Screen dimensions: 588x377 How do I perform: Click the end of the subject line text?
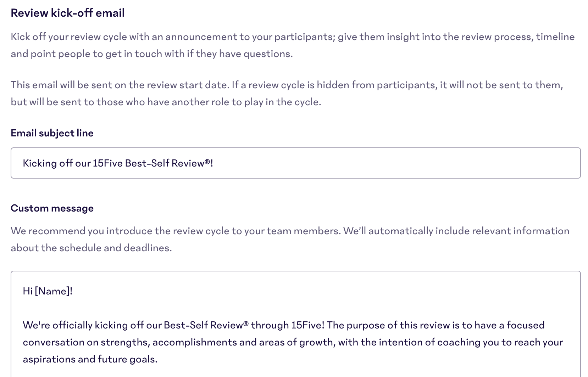215,163
